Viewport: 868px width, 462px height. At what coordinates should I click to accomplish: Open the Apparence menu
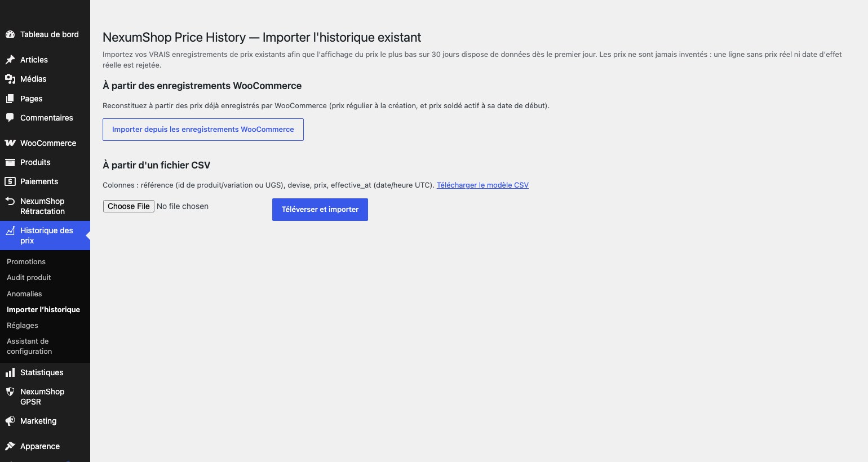coord(45,446)
